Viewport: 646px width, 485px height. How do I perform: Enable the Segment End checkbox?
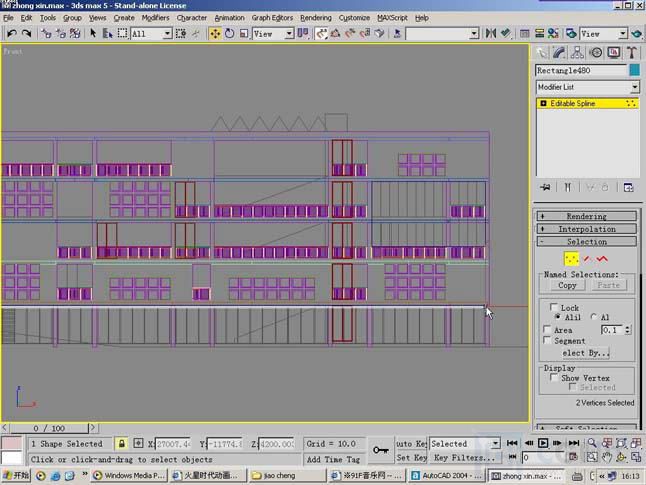coord(547,340)
